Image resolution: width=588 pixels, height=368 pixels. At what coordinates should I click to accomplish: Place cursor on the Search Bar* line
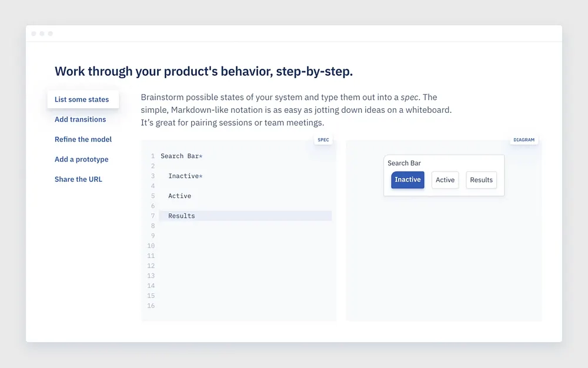pyautogui.click(x=181, y=156)
